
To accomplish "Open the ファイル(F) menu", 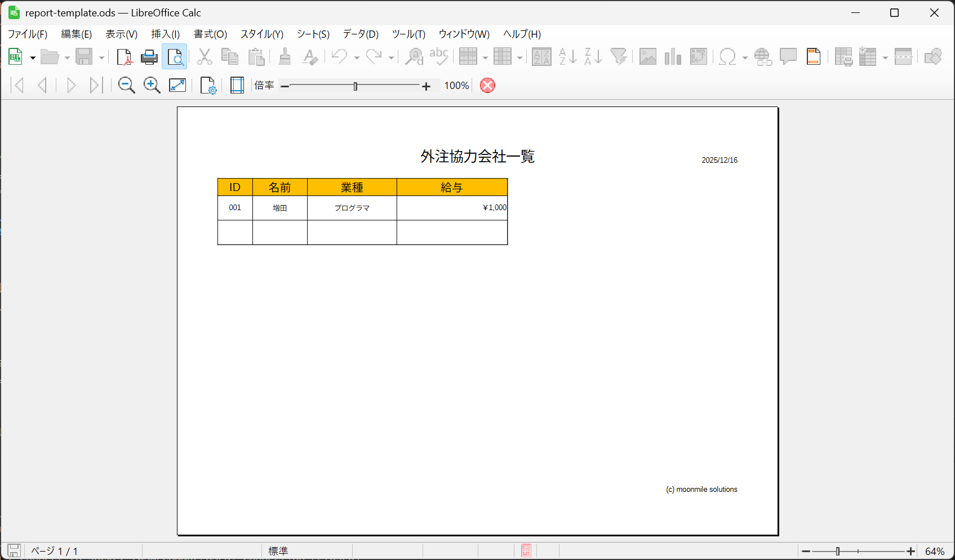I will click(27, 34).
